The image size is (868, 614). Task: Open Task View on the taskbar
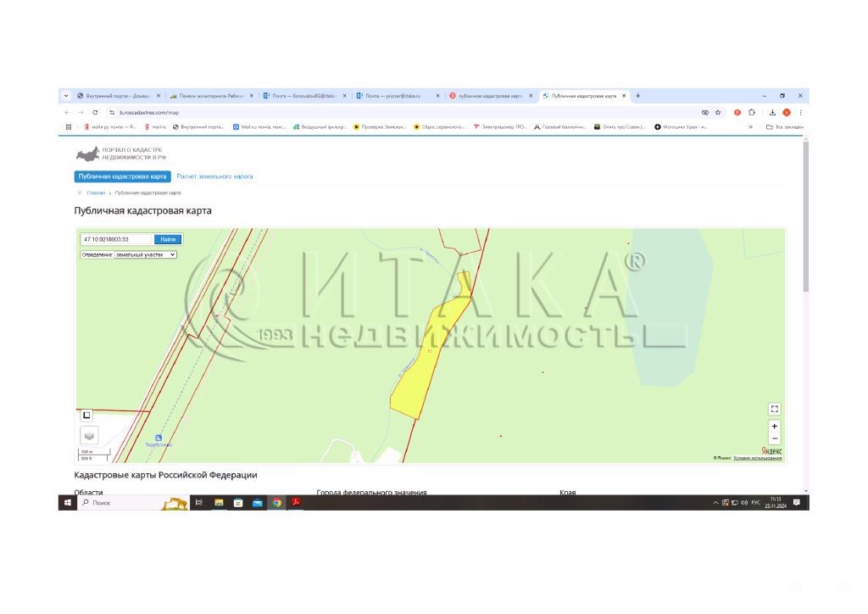[198, 503]
